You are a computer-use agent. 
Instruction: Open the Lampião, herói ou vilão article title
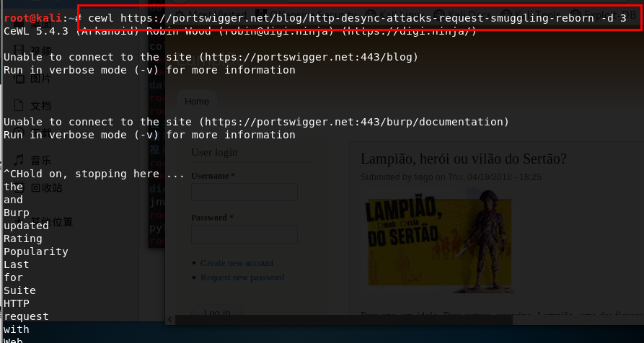pos(463,159)
